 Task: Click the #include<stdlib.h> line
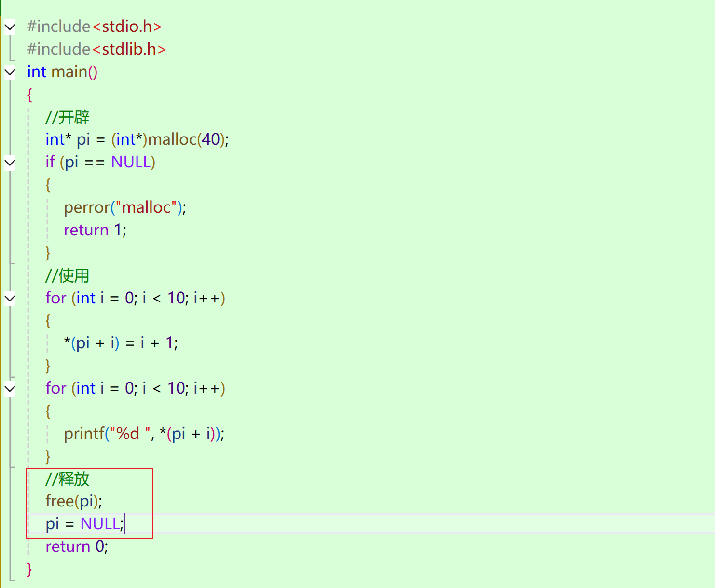tap(96, 49)
